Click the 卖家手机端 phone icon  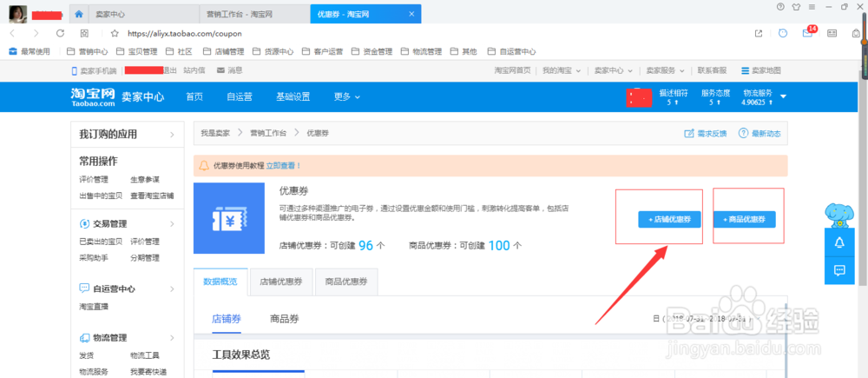click(x=74, y=70)
